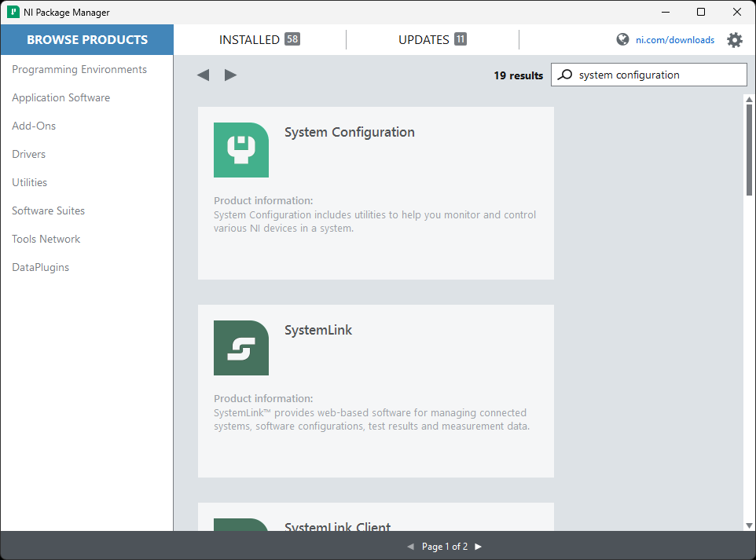Select Tools Network category
The width and height of the screenshot is (756, 560).
46,239
